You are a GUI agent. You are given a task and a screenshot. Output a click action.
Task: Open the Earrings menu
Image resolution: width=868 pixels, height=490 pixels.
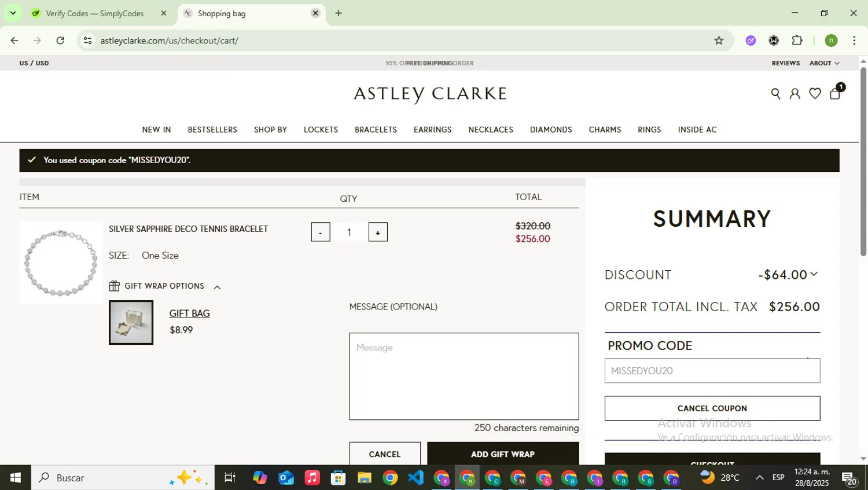point(432,130)
